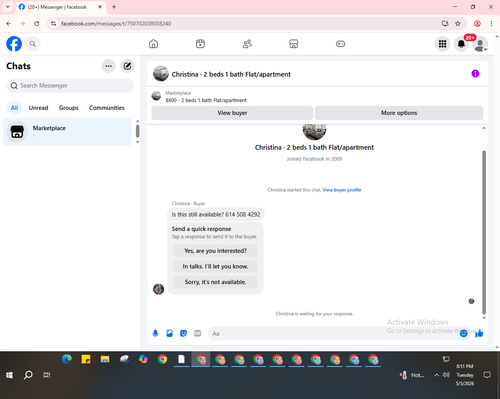Click the conversation scrollbar
This screenshot has width=500, height=399.
(x=484, y=232)
